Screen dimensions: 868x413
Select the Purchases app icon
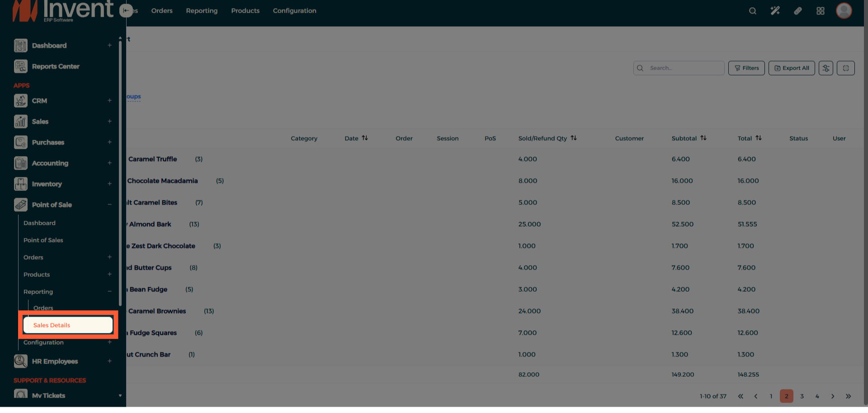click(20, 142)
